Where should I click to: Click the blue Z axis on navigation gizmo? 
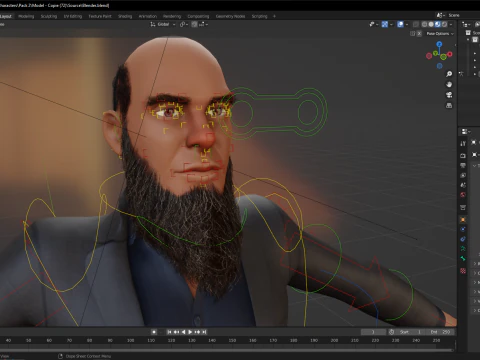tap(439, 44)
